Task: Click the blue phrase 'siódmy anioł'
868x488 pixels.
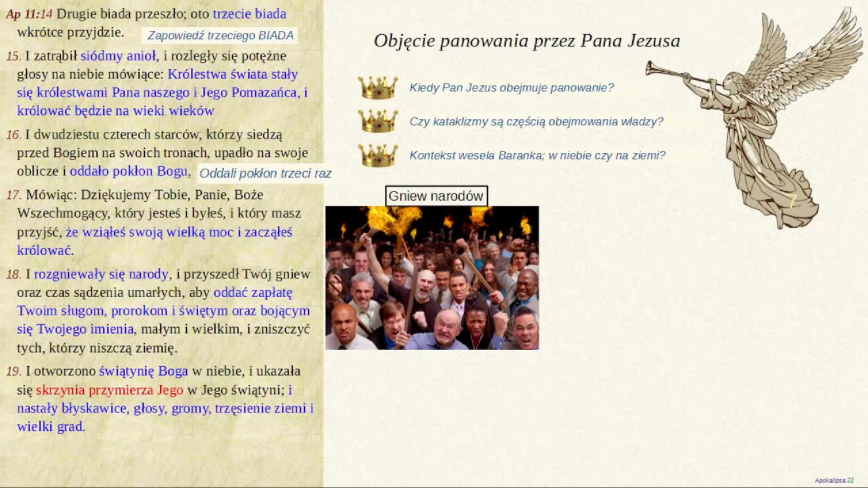Action: [x=118, y=56]
